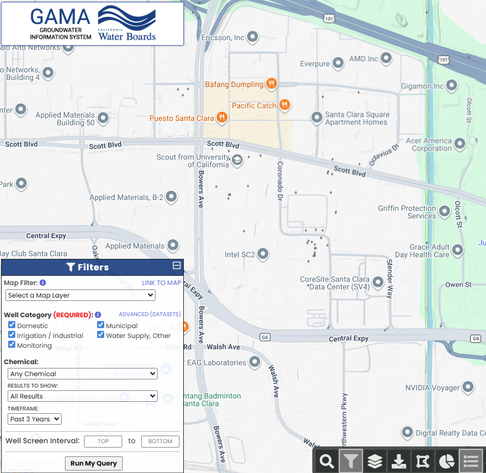486x473 pixels.
Task: Click the Applied Materials, B-2 pin
Action: 171,197
